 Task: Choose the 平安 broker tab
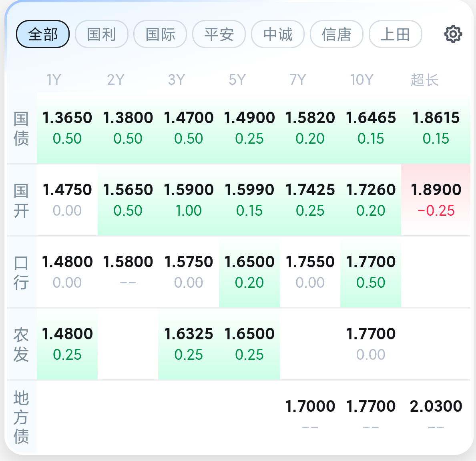point(219,34)
